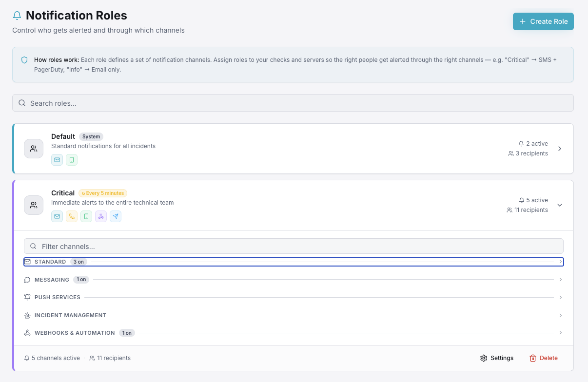Click the SMS mobile channel icon on Default role
Screen dimensions: 588x382
pos(72,159)
